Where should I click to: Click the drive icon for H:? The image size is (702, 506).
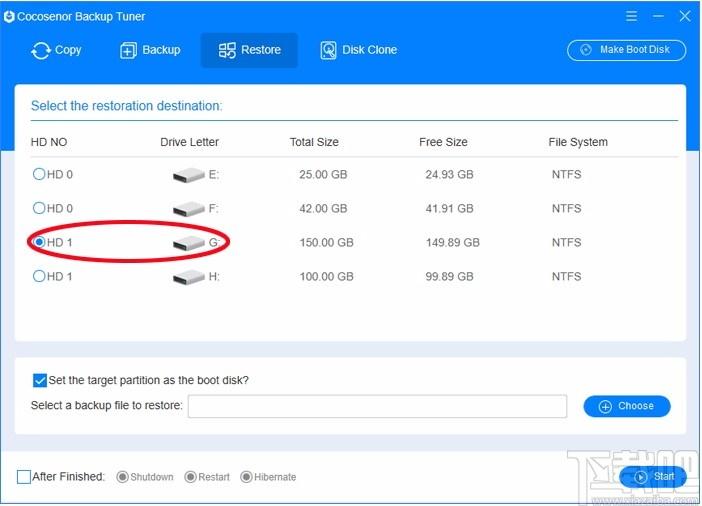[x=188, y=277]
